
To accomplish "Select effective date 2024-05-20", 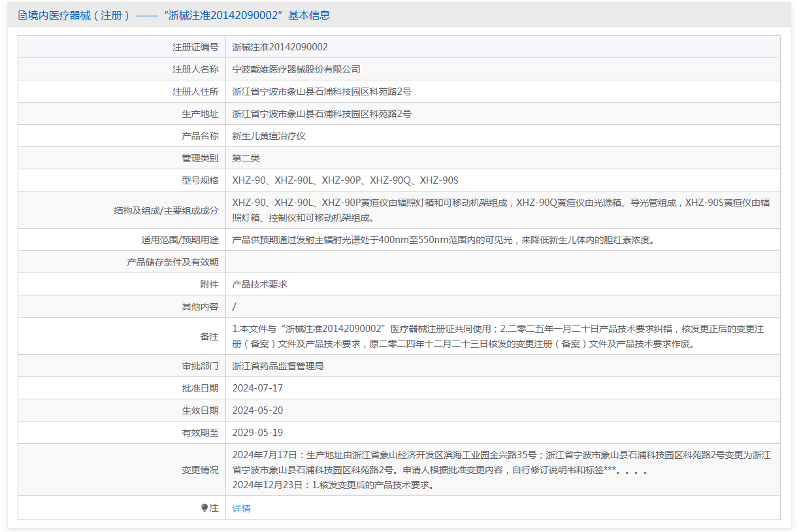I will click(x=257, y=410).
